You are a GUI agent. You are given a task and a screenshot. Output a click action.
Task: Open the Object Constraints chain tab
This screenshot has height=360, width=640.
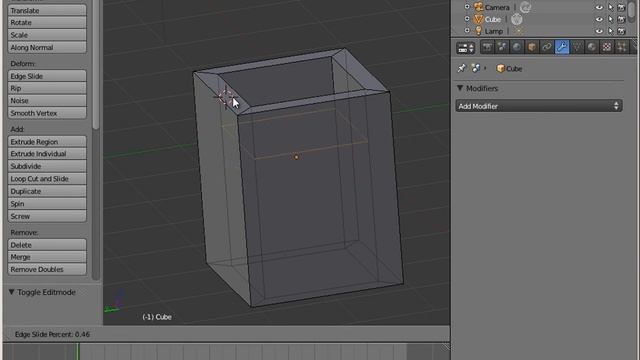547,47
